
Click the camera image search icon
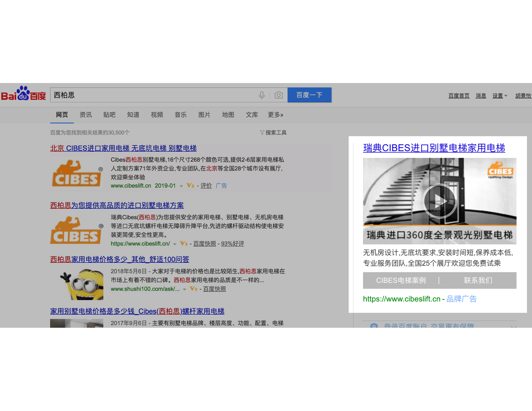click(279, 95)
